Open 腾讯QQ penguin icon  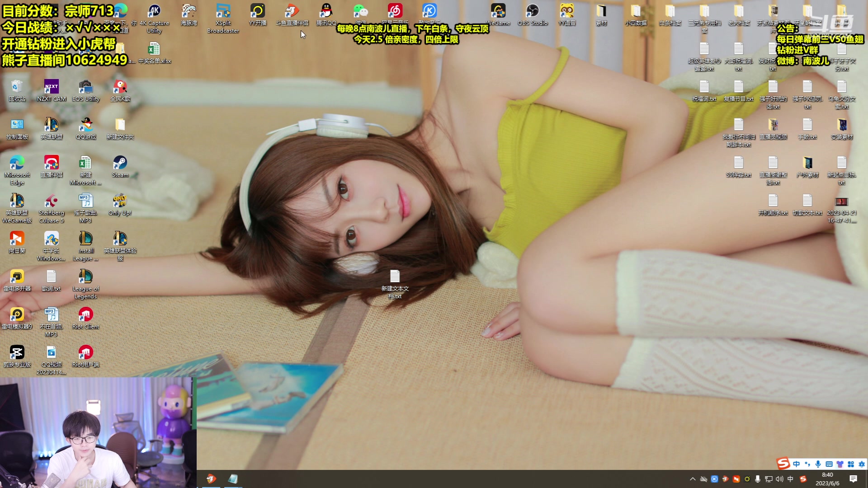(x=326, y=14)
